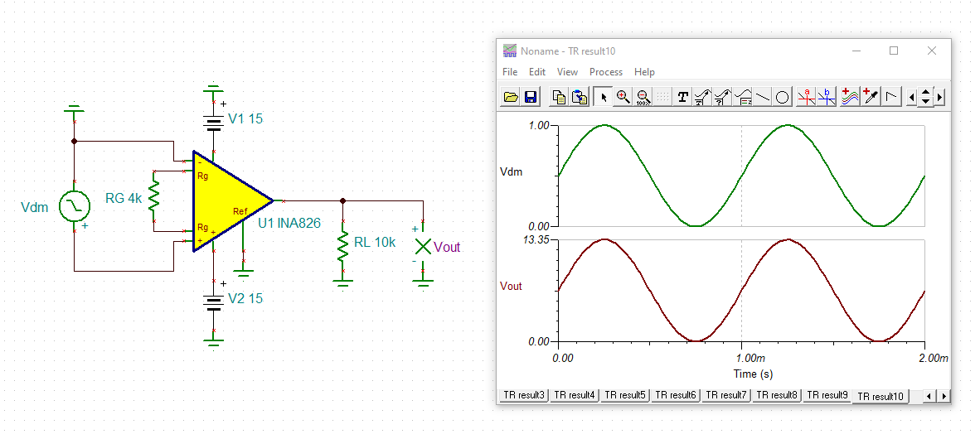Select the Text tool (T icon)

coord(682,97)
